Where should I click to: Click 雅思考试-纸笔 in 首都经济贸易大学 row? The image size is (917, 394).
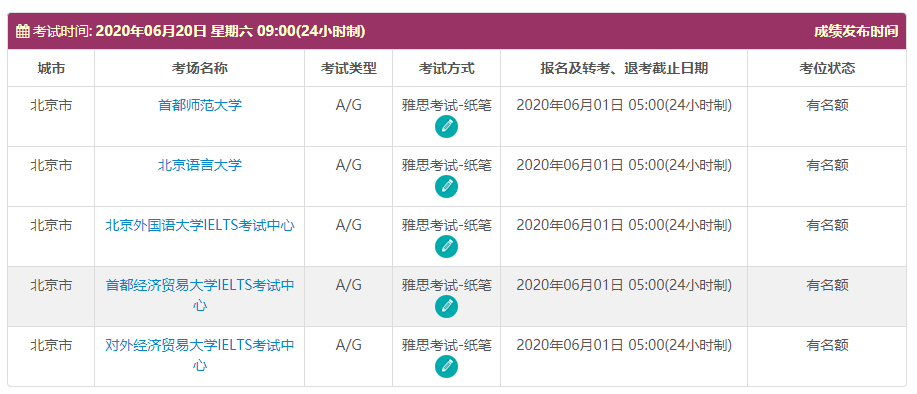(x=446, y=285)
